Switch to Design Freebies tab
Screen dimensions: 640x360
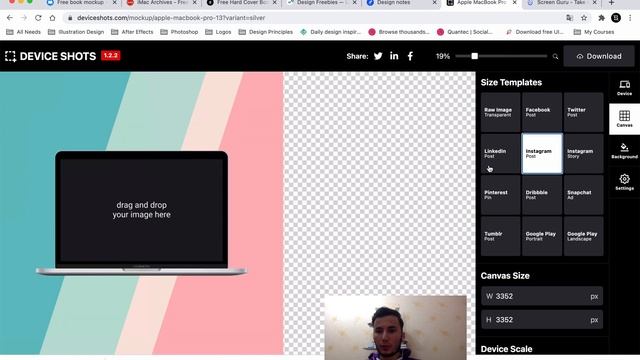322,3
